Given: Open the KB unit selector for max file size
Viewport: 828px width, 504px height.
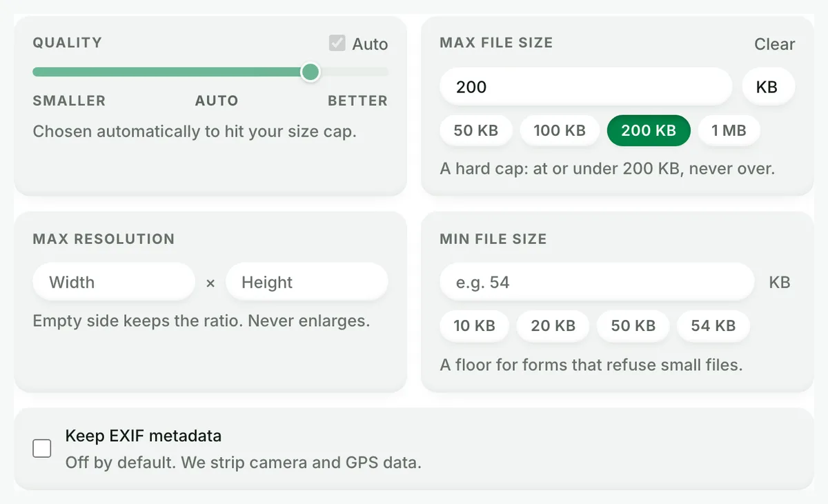Looking at the screenshot, I should click(x=768, y=87).
